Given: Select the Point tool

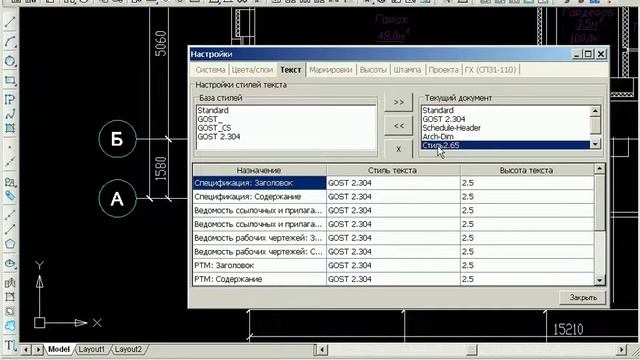Looking at the screenshot, I should [x=10, y=147].
